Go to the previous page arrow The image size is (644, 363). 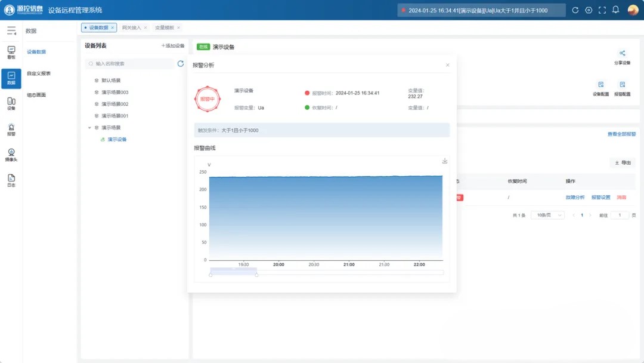tap(574, 215)
